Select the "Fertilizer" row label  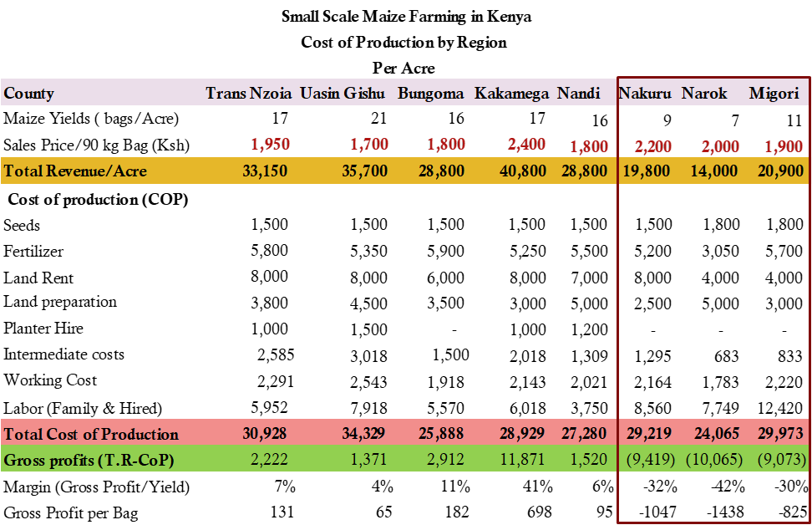(x=33, y=252)
